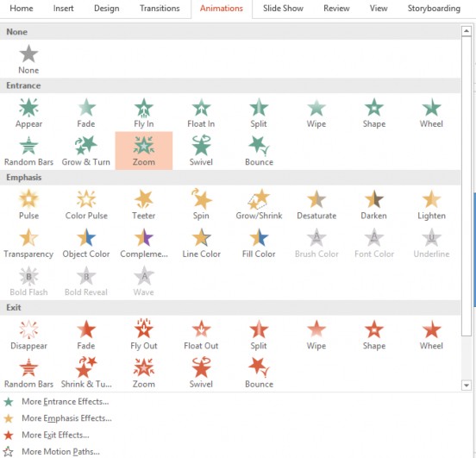Open More Emphasis Effects dialog
This screenshot has width=476, height=458.
click(x=58, y=418)
